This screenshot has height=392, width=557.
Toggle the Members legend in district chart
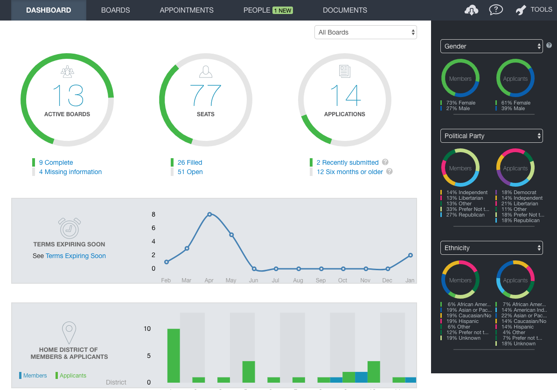pos(33,375)
